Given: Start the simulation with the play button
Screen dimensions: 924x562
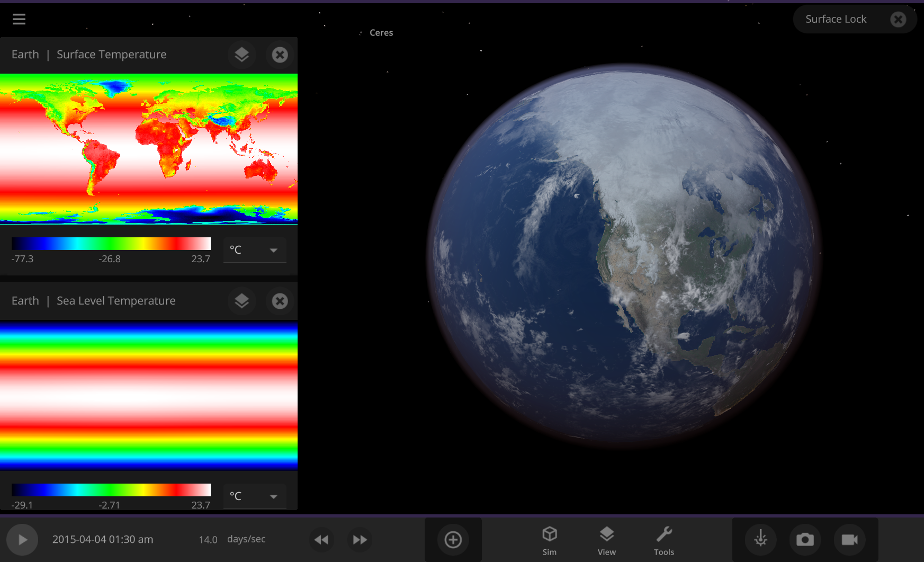Looking at the screenshot, I should (x=22, y=540).
